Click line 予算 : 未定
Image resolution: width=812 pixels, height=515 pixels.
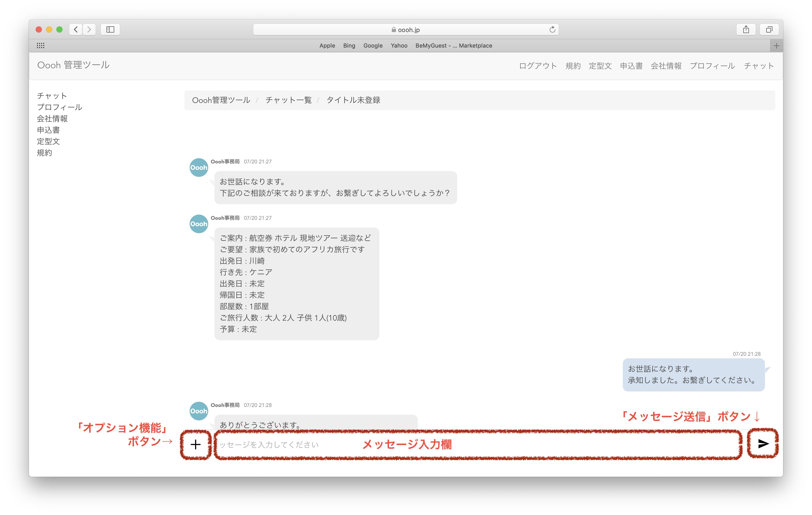pos(239,329)
